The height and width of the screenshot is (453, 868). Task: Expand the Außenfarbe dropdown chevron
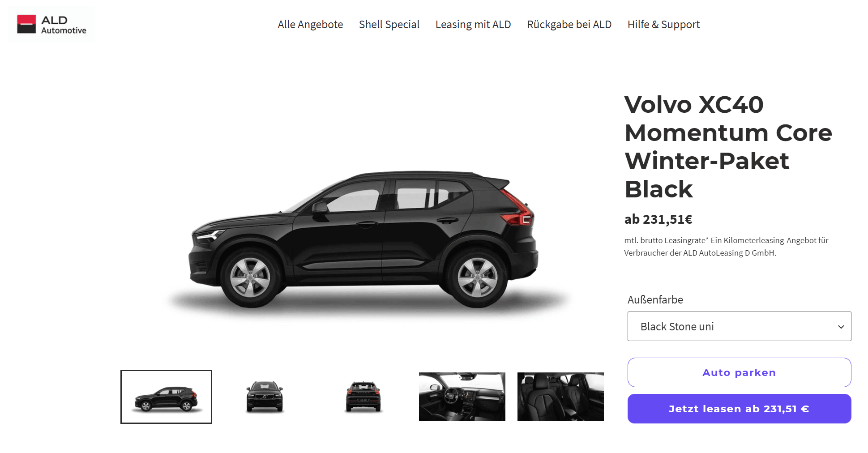(841, 327)
